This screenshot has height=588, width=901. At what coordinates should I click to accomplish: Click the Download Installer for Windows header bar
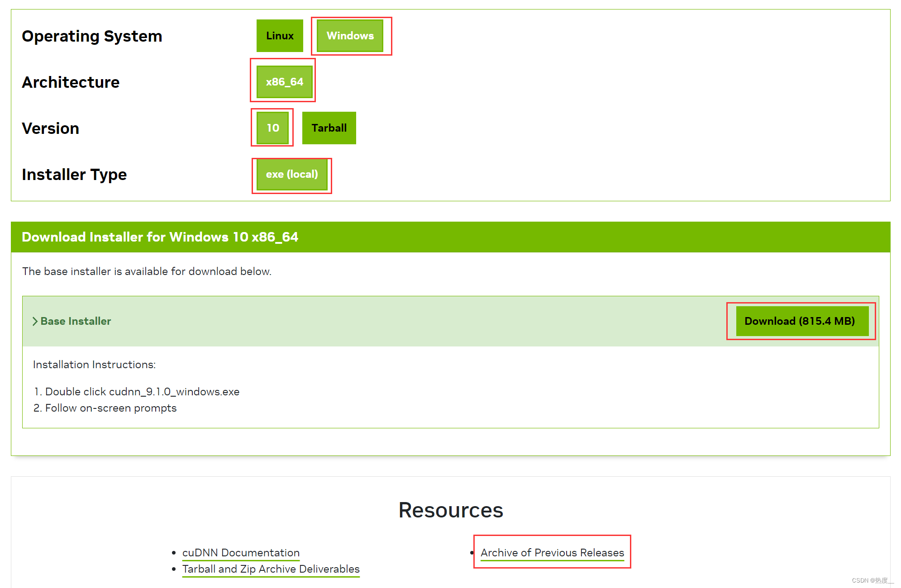click(160, 237)
